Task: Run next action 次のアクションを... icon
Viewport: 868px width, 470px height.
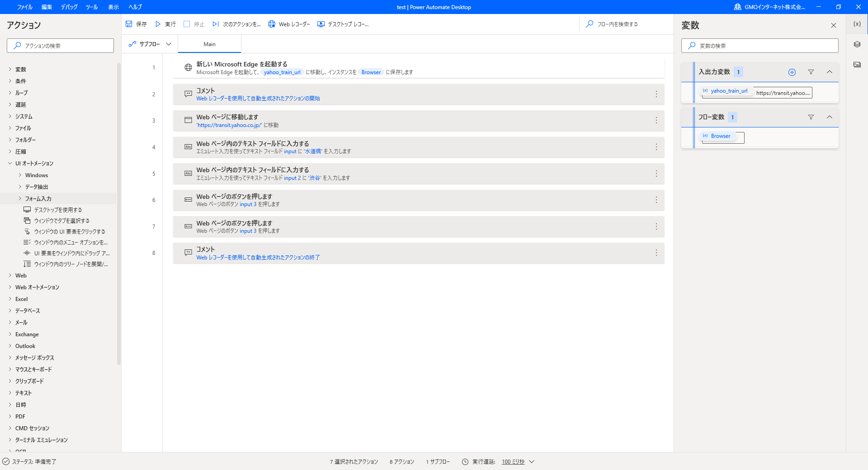Action: [x=216, y=24]
